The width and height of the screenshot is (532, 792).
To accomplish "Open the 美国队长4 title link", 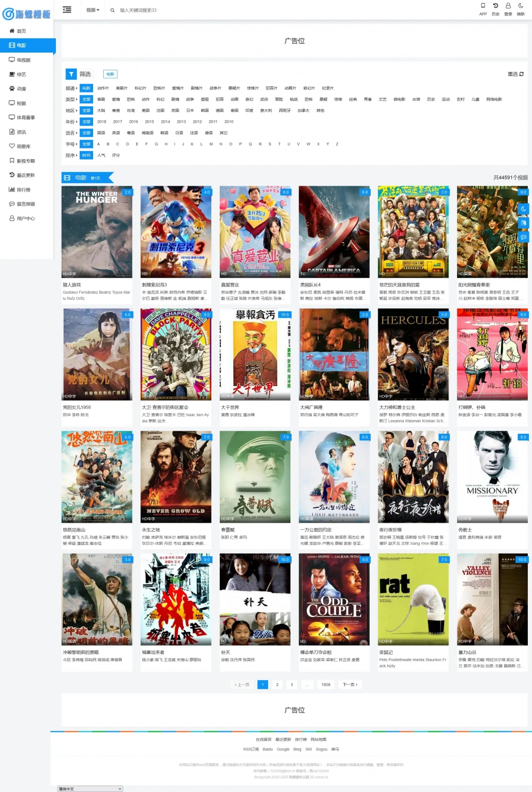I will 310,285.
